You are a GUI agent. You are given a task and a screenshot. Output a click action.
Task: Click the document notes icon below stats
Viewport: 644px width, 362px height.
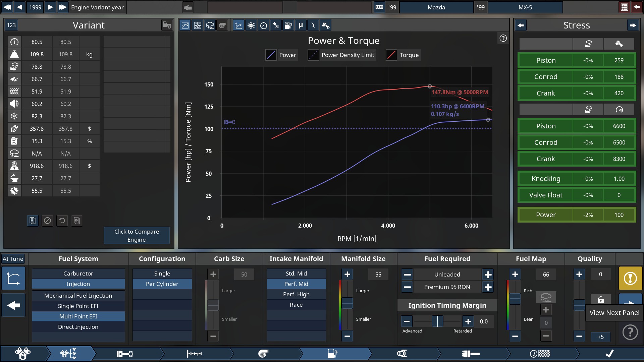(x=33, y=221)
